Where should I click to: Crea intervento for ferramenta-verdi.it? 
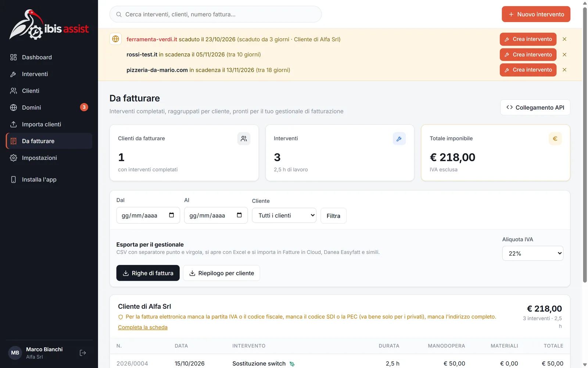(528, 39)
